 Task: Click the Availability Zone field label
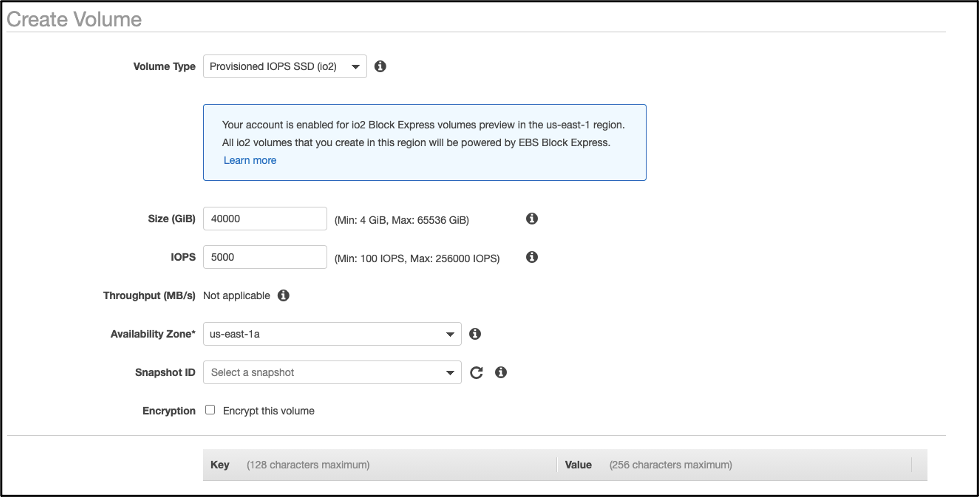click(x=152, y=334)
